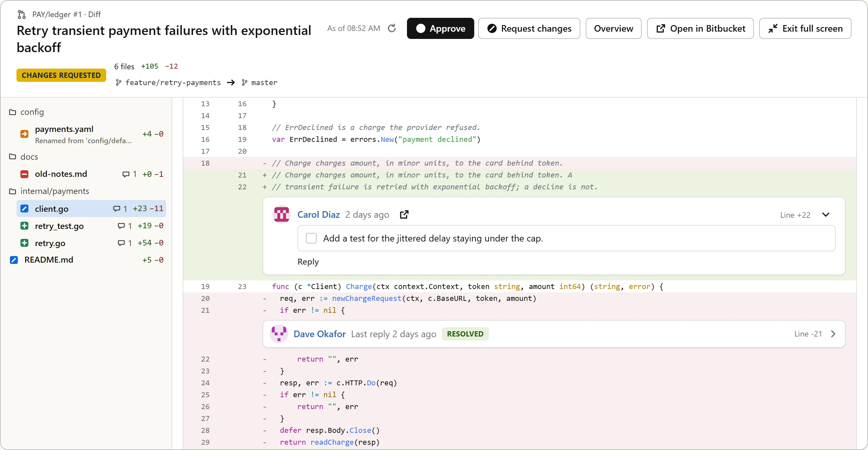Screen dimensions: 868x450
Task: Click the modified file icon for client.go
Action: tap(24, 209)
